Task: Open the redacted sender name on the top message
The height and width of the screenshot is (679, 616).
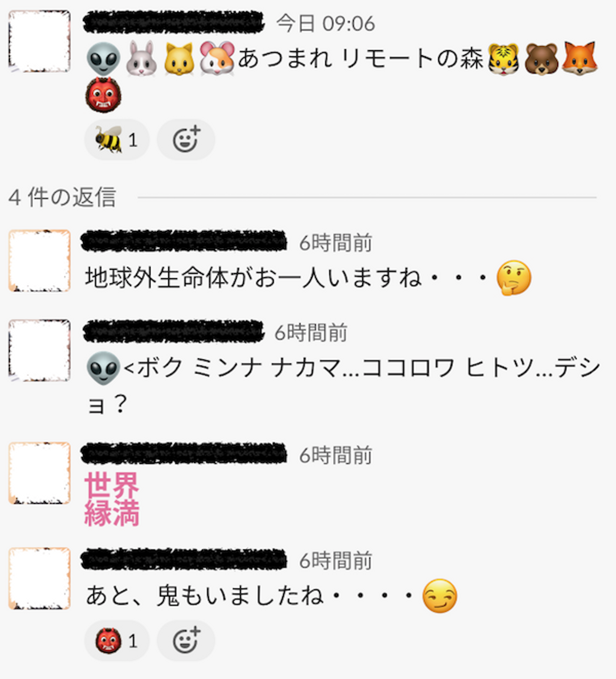Action: pyautogui.click(x=174, y=23)
